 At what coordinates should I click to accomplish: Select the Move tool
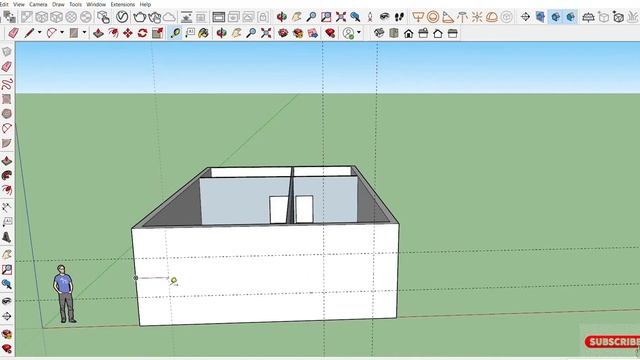(x=128, y=33)
